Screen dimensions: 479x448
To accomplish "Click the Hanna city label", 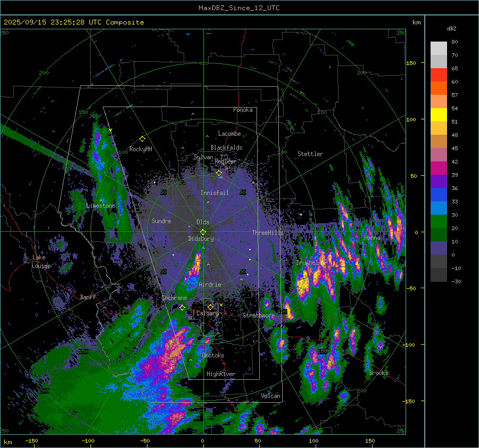I will point(372,238).
